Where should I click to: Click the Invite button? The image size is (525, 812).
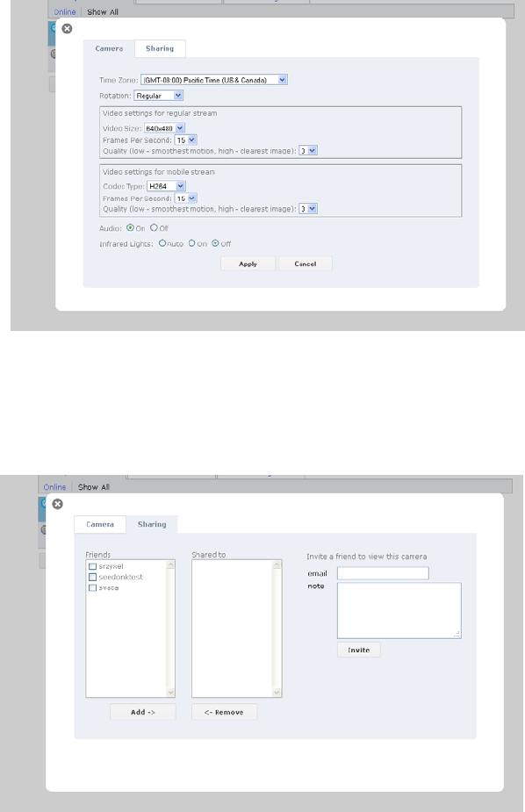[x=359, y=650]
